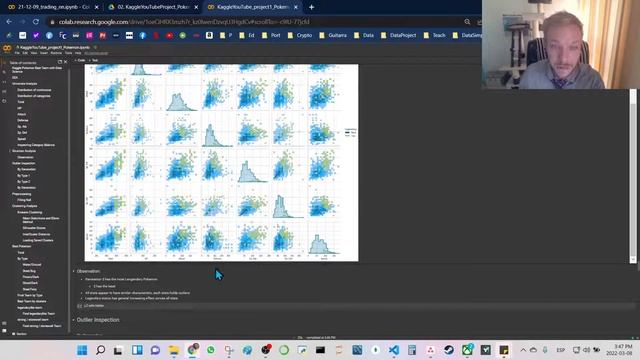Image resolution: width=640 pixels, height=360 pixels.
Task: Open Visual Studio Code from taskbar
Action: pyautogui.click(x=393, y=350)
